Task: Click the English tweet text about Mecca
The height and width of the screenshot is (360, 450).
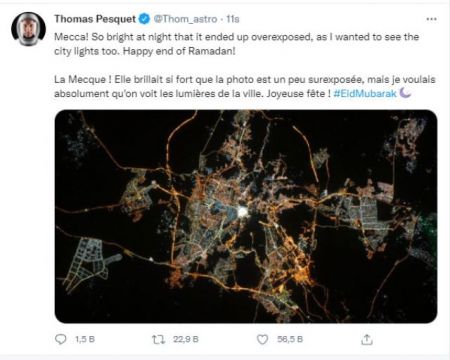Action: (x=236, y=44)
